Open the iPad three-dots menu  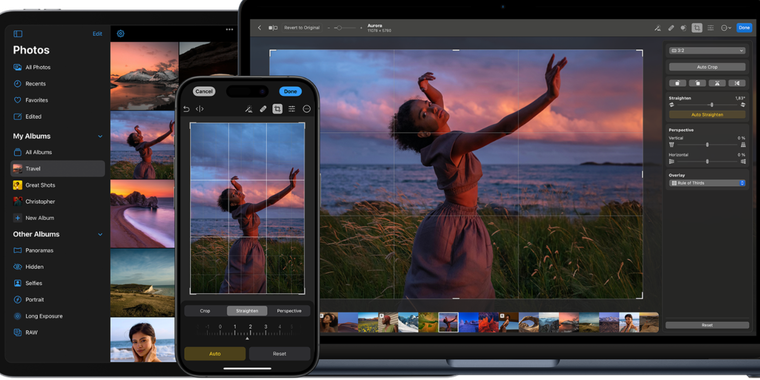(x=229, y=30)
